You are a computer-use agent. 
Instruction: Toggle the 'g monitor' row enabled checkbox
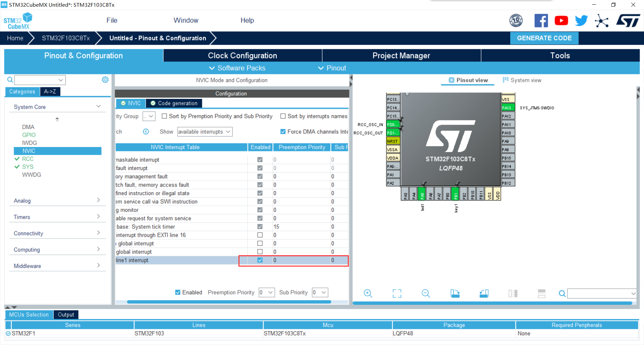click(x=260, y=210)
